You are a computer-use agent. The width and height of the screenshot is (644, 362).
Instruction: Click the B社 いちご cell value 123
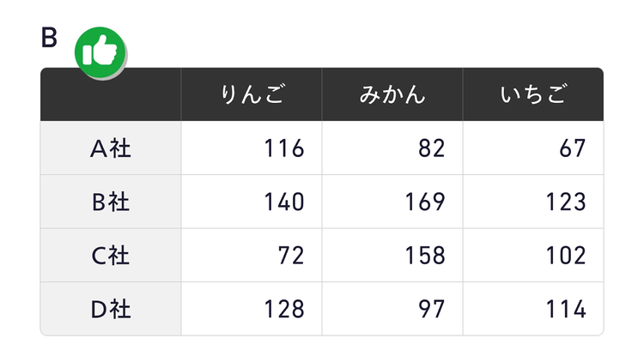pos(565,202)
